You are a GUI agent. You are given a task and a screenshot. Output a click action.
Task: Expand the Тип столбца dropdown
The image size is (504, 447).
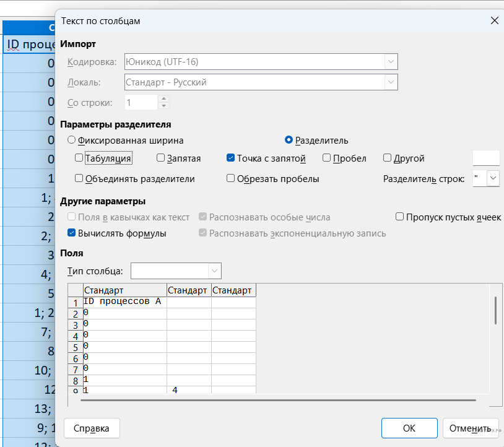(214, 271)
